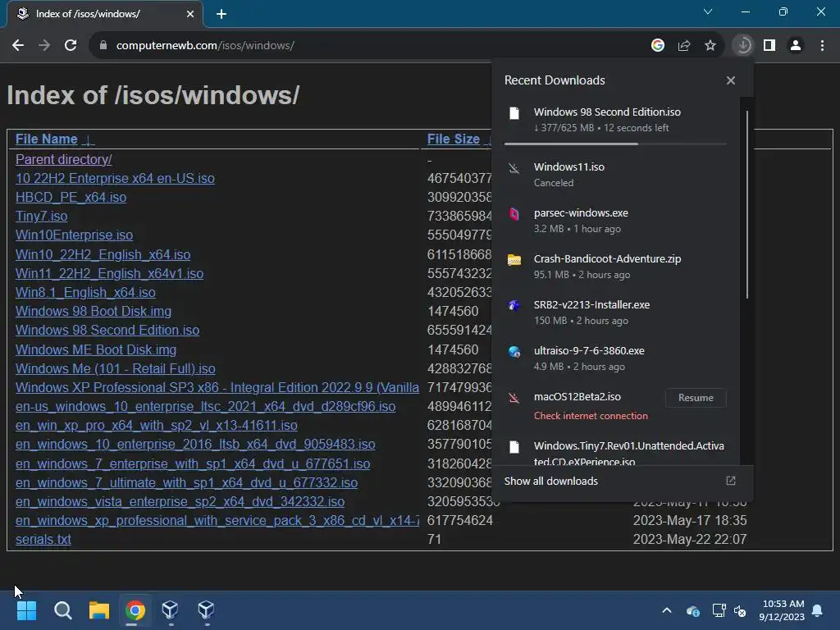
Task: Click en_windows_xp_professional_with_service_pack_3 link
Action: pyautogui.click(x=217, y=520)
